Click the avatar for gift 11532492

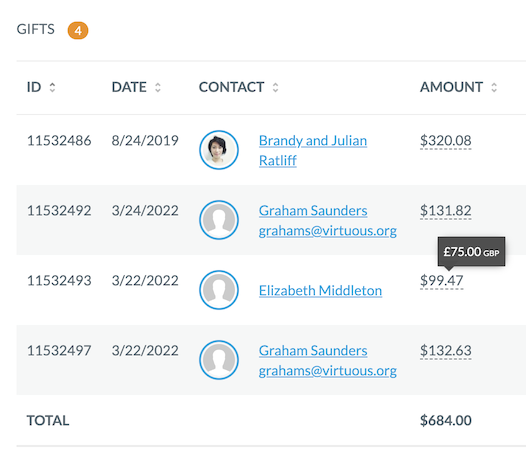click(x=219, y=220)
